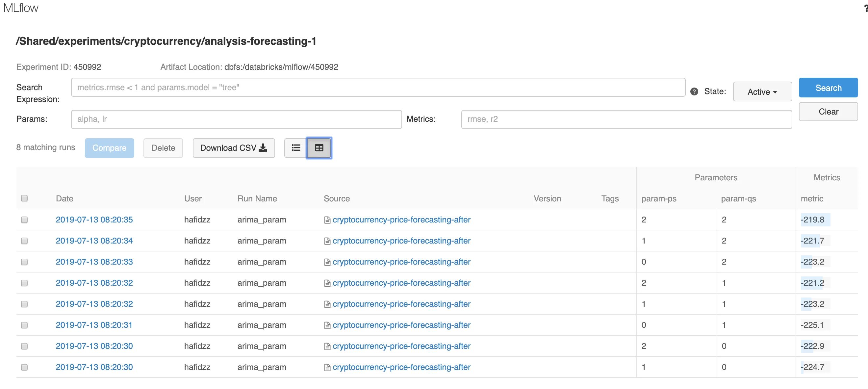Click the Clear button
868x389 pixels.
[828, 112]
